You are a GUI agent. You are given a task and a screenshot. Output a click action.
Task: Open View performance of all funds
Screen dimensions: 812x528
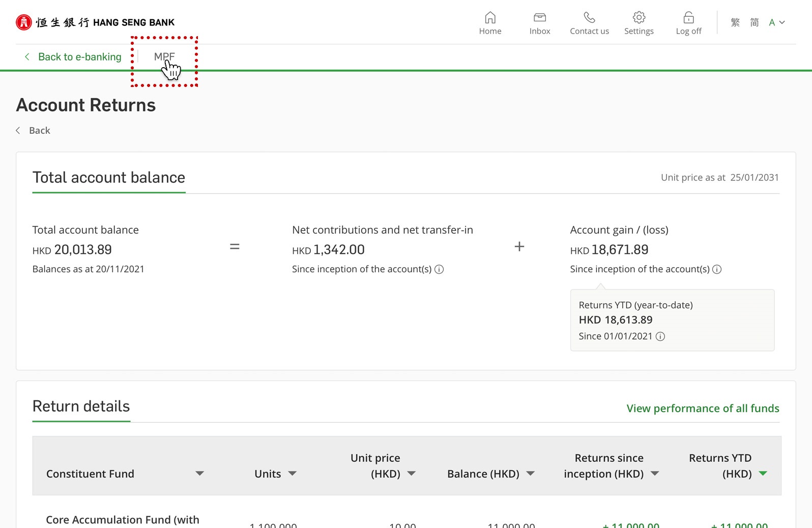[703, 408]
